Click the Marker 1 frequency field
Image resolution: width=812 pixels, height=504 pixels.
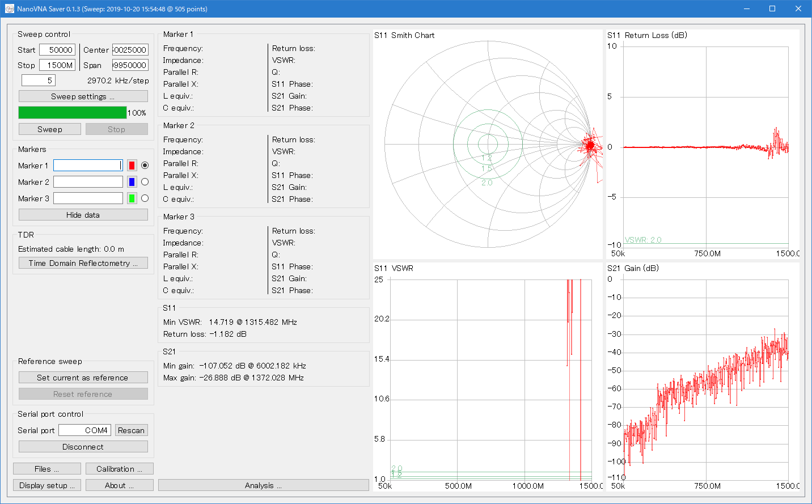pos(88,166)
